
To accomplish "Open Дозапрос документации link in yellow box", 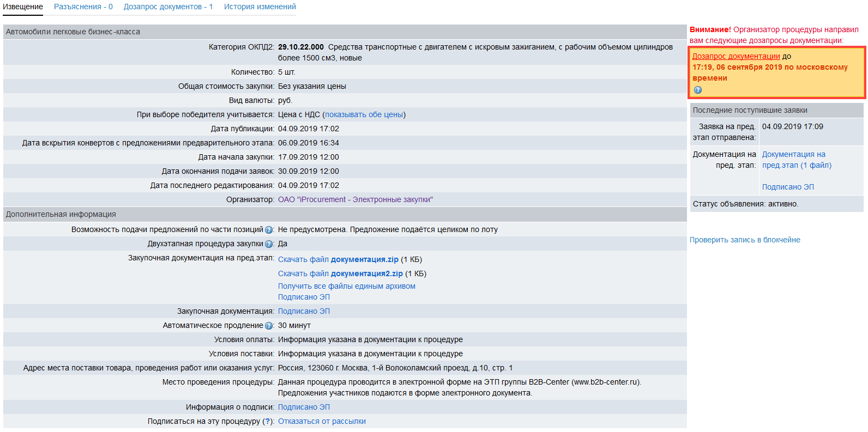I will [x=736, y=56].
